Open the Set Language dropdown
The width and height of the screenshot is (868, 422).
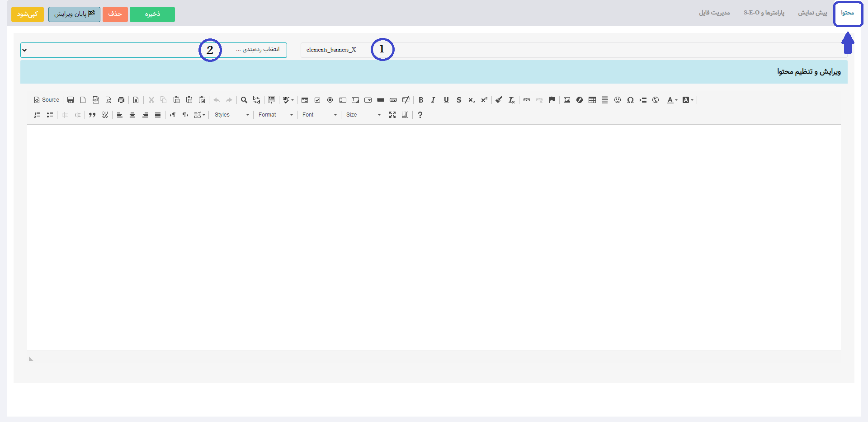tap(199, 115)
